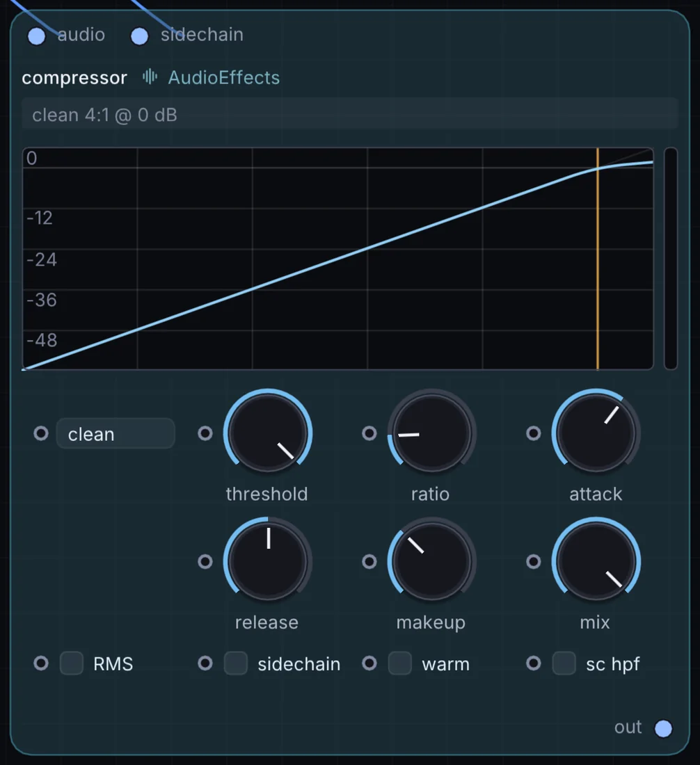Click the out output port
The image size is (700, 765).
(x=663, y=728)
